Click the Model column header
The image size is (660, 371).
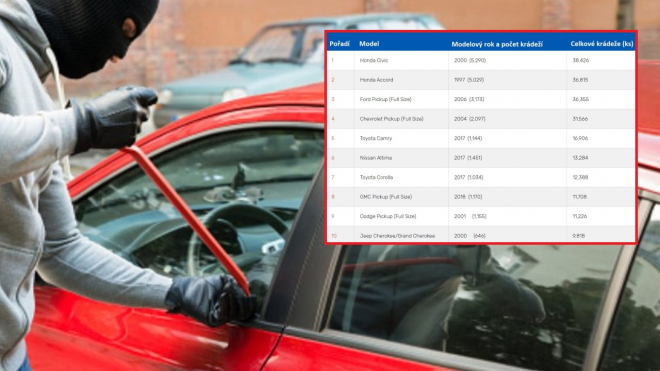point(369,44)
